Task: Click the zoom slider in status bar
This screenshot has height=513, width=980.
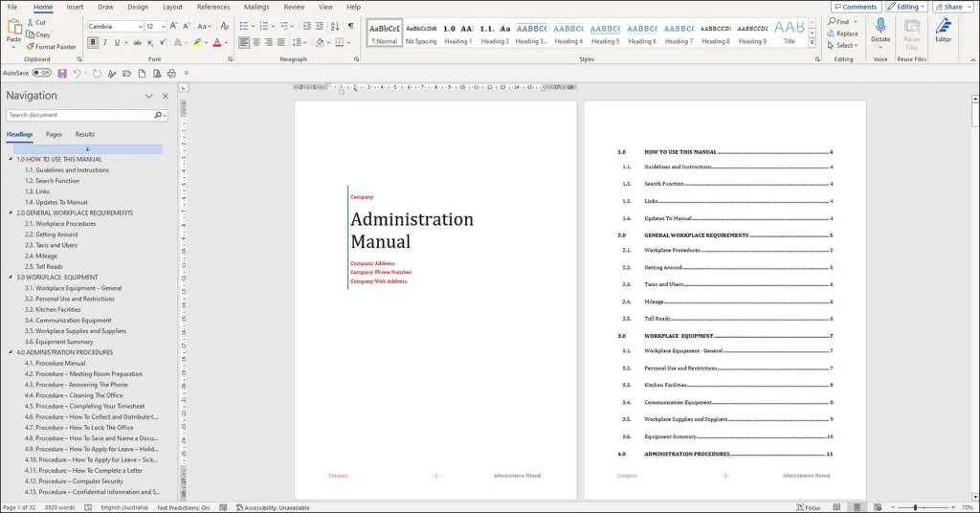Action: (923, 507)
